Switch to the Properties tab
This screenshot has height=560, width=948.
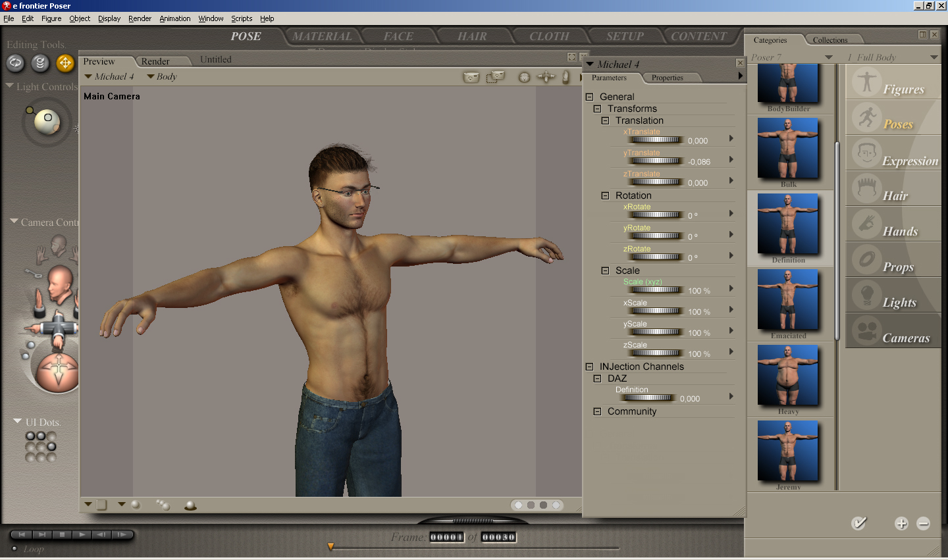667,78
